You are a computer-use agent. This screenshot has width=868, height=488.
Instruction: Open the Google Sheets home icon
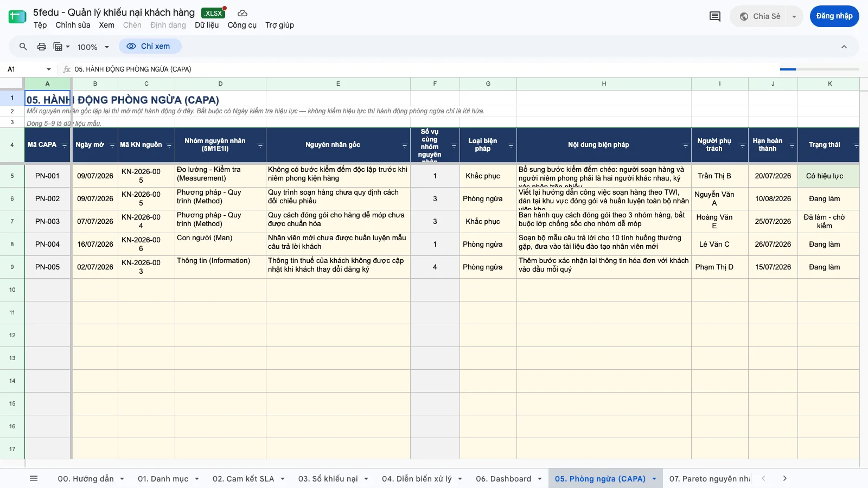(17, 17)
